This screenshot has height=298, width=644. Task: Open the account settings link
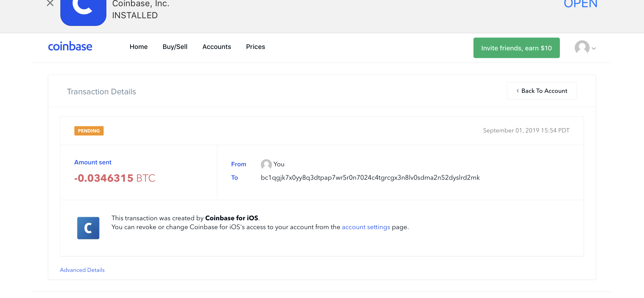(x=366, y=227)
